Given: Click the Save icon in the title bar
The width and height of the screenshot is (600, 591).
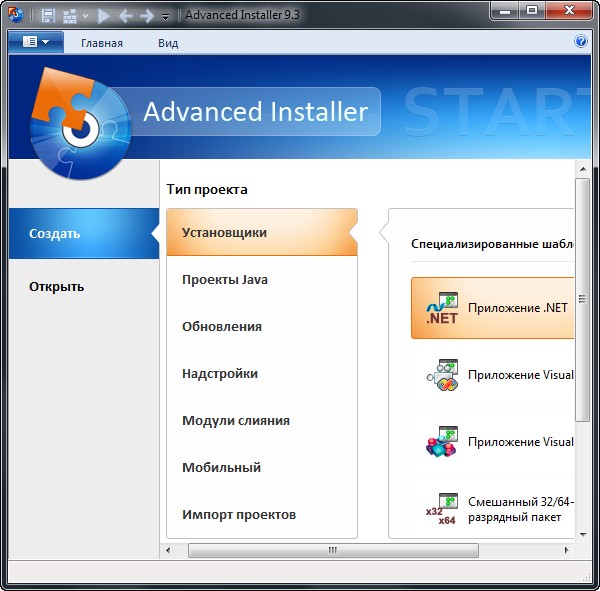Looking at the screenshot, I should point(47,16).
